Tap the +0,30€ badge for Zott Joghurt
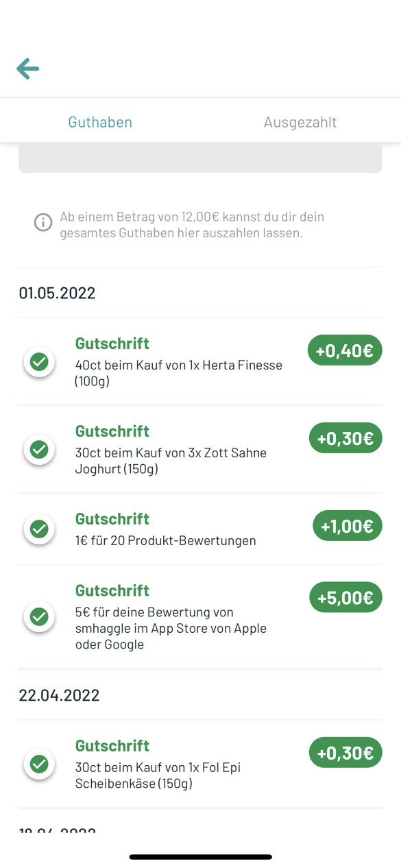 pos(345,438)
